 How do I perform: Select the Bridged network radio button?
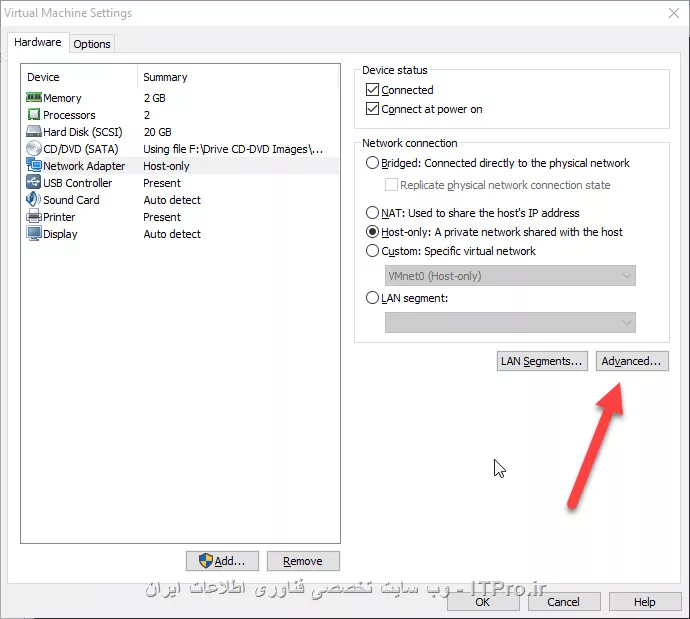point(373,163)
